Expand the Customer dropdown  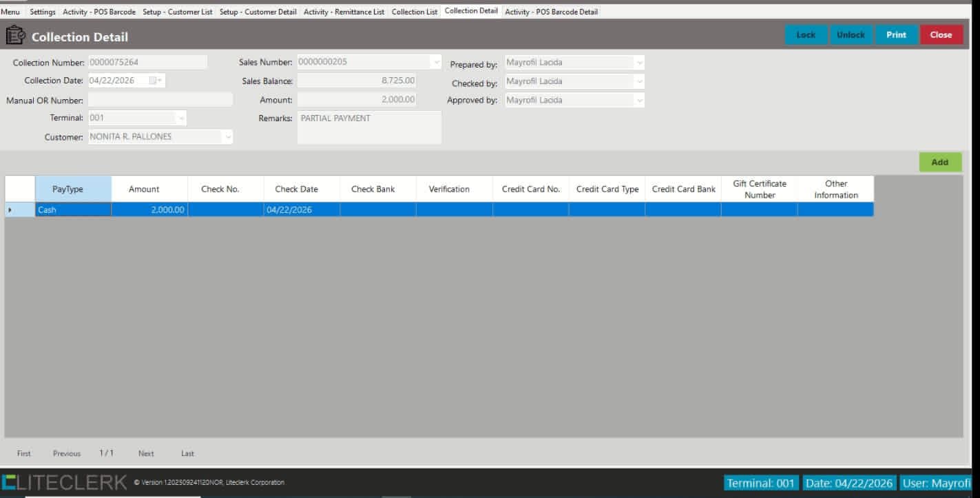227,137
